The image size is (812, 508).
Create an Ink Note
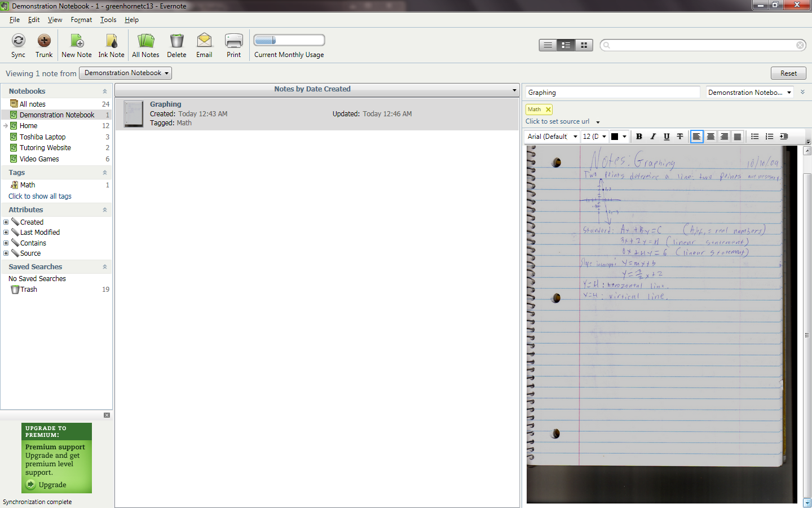click(112, 45)
